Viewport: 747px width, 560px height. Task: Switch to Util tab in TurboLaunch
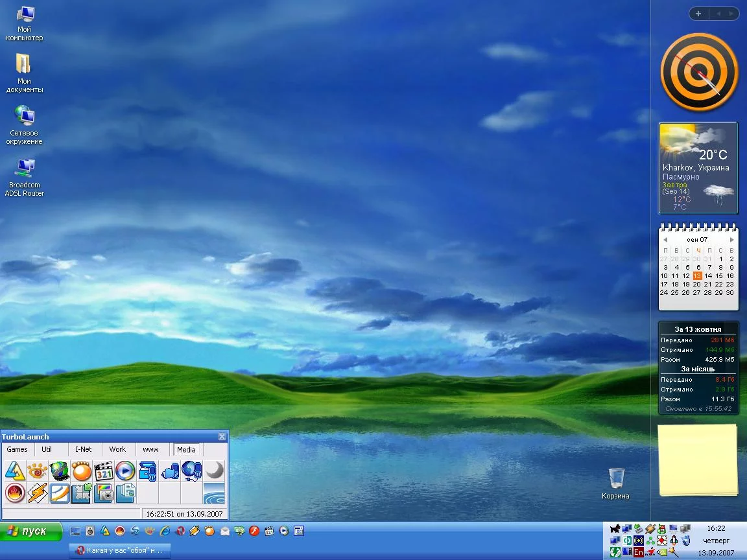pos(47,449)
